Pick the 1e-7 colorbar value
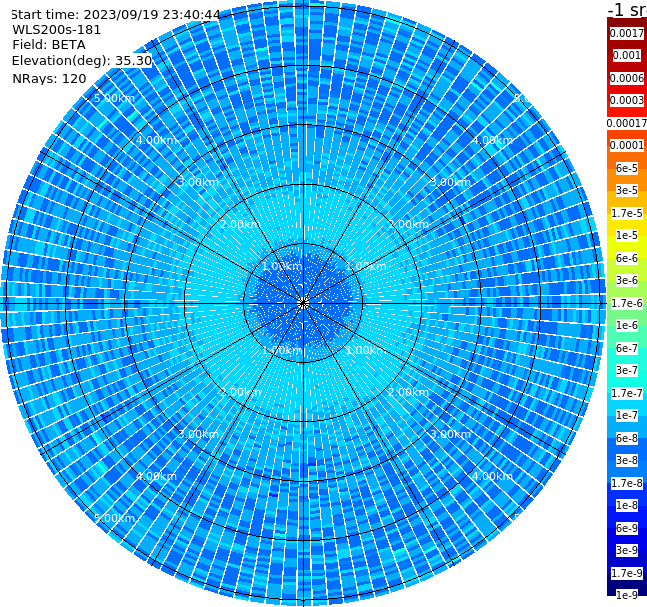This screenshot has width=647, height=607. 627,415
